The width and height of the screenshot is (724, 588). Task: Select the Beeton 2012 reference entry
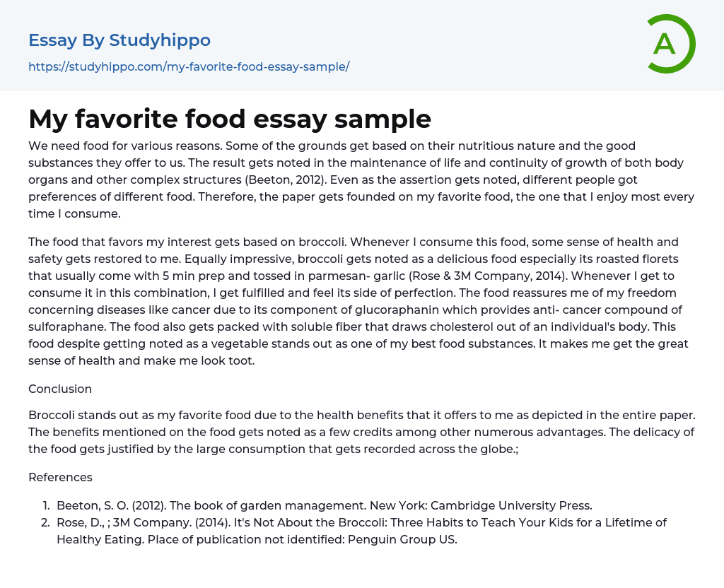tap(324, 505)
